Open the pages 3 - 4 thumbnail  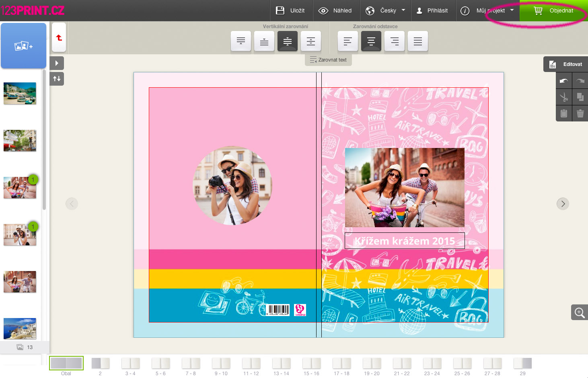coord(130,365)
